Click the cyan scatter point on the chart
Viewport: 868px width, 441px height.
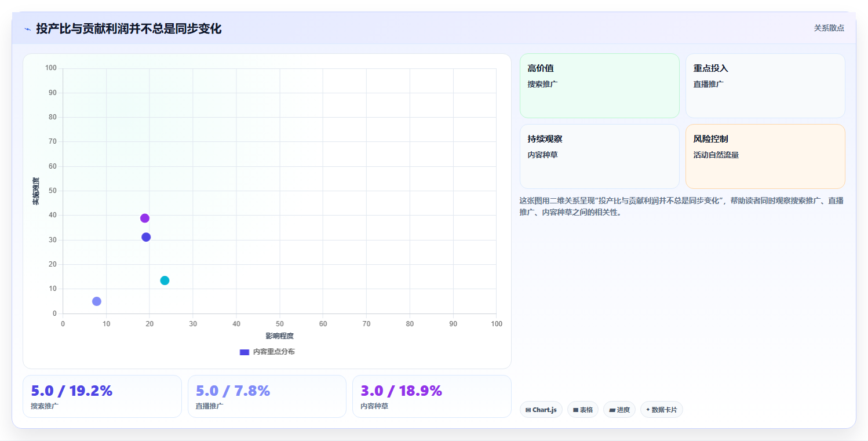165,280
